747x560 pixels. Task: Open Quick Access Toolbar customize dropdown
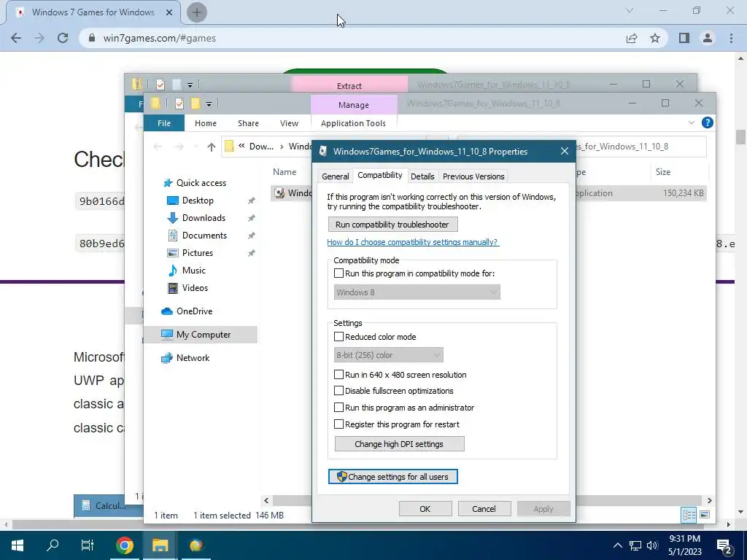click(209, 104)
